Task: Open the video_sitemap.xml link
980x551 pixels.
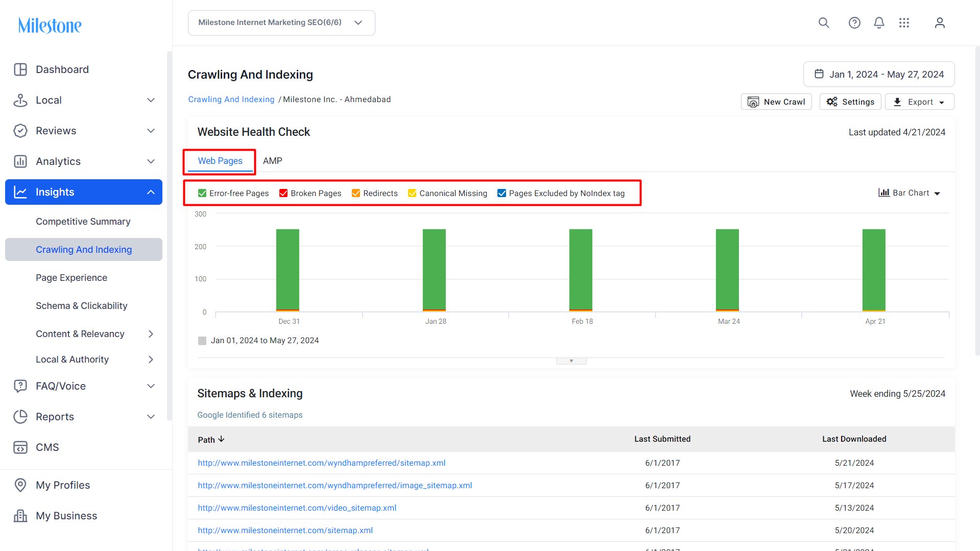Action: pyautogui.click(x=297, y=508)
